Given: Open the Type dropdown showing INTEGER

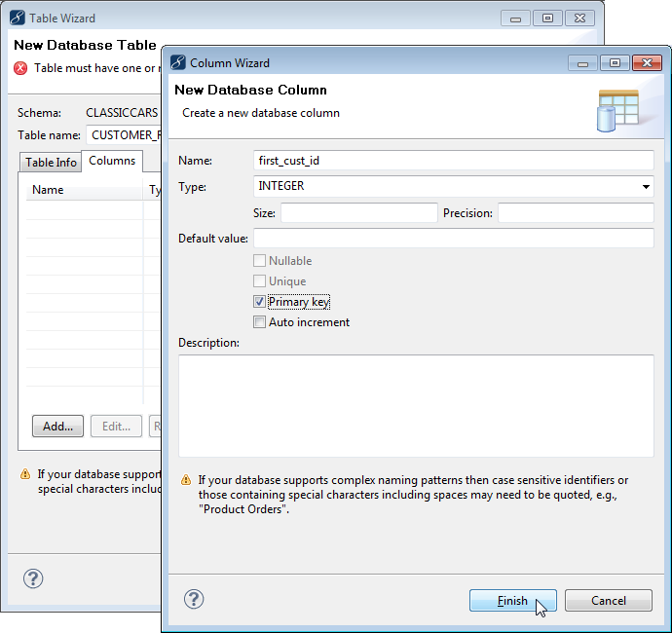Looking at the screenshot, I should [453, 186].
